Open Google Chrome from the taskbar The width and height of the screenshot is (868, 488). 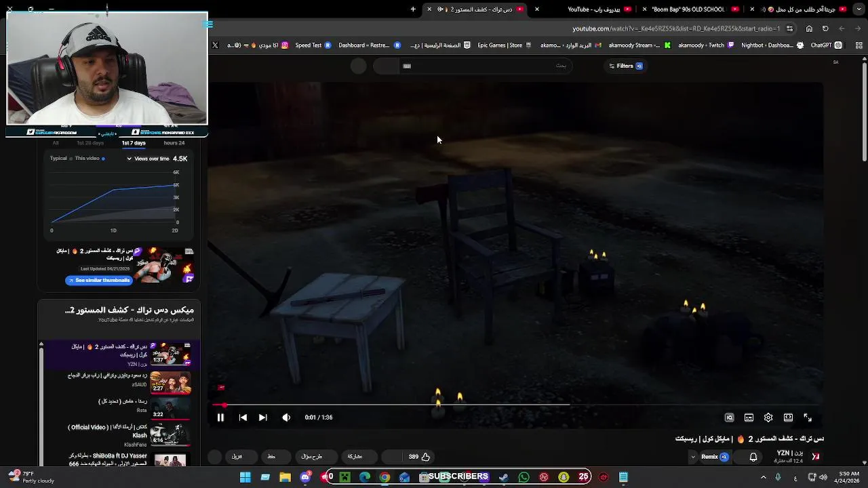(384, 477)
